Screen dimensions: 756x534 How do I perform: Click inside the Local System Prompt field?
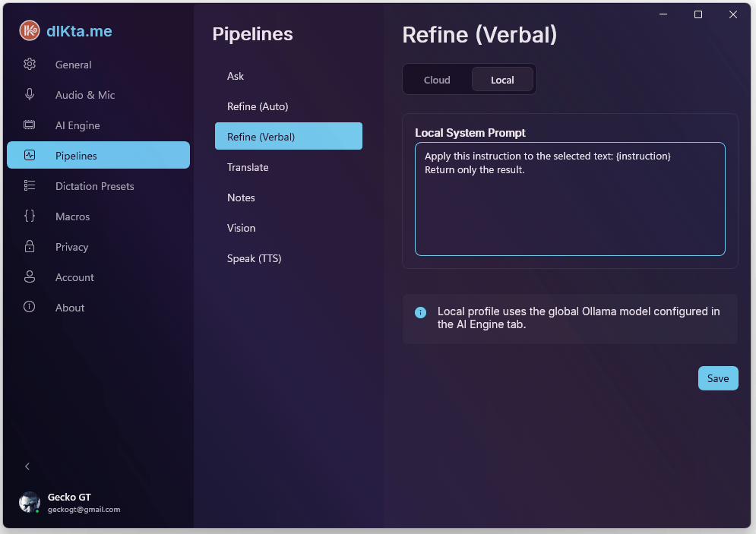(570, 197)
